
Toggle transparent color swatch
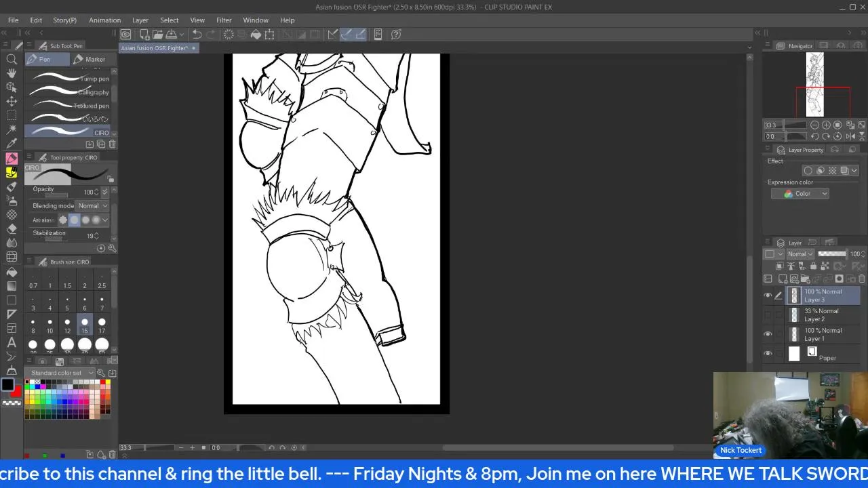(12, 403)
